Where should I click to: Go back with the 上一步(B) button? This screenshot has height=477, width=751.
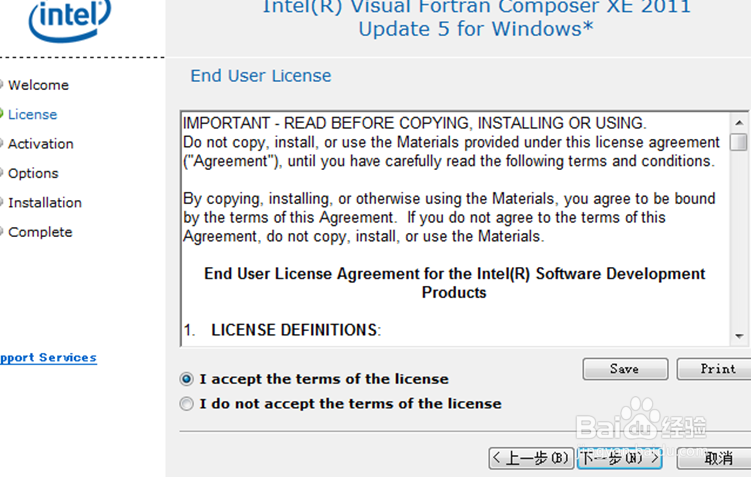pos(531,458)
